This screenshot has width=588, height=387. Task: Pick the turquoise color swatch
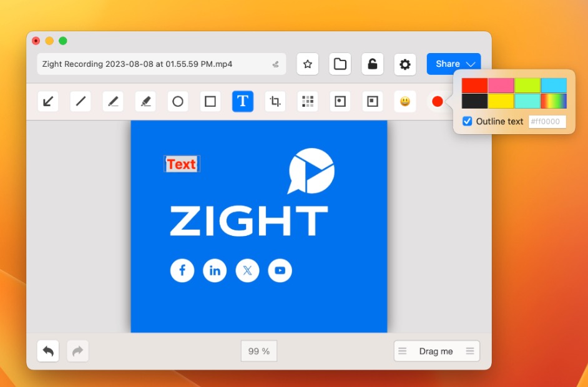(x=527, y=101)
